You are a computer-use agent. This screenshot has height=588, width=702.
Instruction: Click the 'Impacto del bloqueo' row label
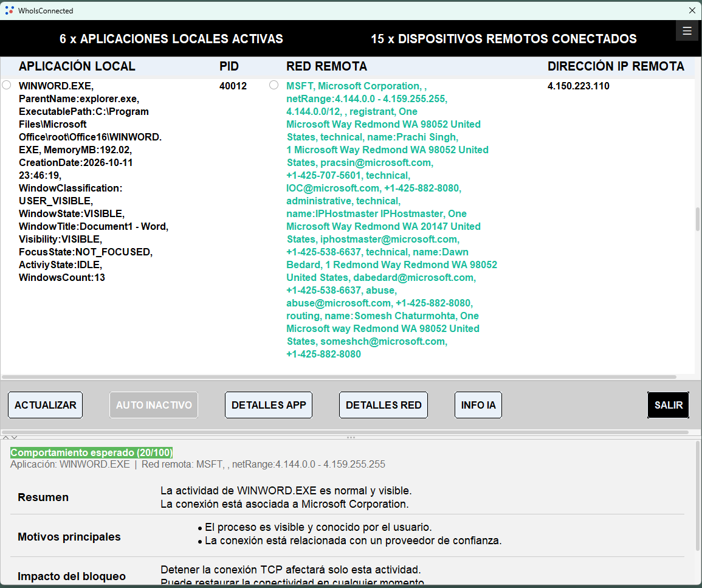point(72,576)
